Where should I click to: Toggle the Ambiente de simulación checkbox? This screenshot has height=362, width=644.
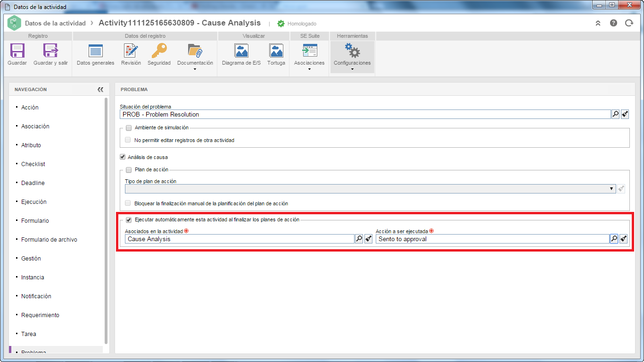[x=128, y=128]
